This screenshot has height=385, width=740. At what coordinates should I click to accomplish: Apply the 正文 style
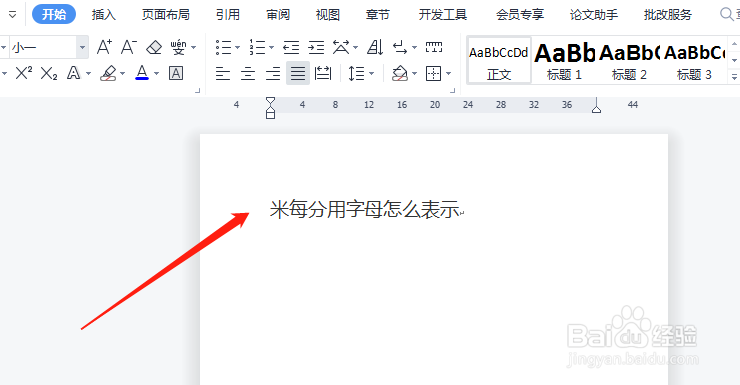click(x=499, y=60)
